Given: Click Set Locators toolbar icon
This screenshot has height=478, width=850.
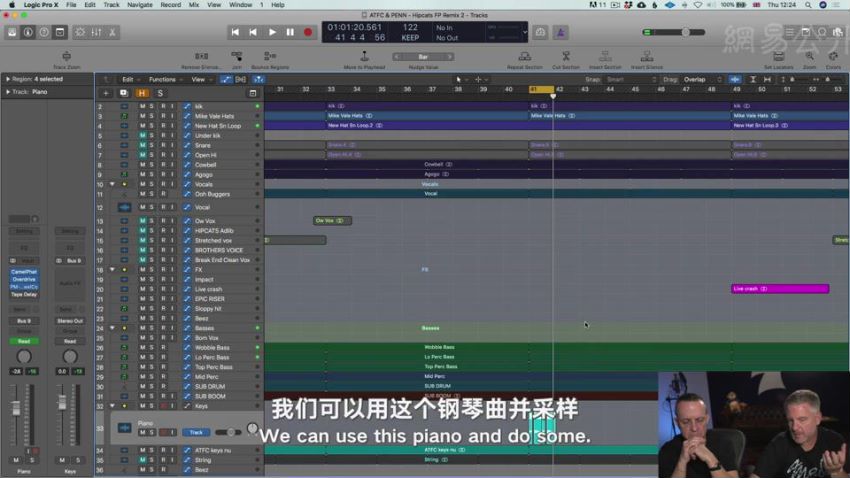Looking at the screenshot, I should [x=779, y=56].
